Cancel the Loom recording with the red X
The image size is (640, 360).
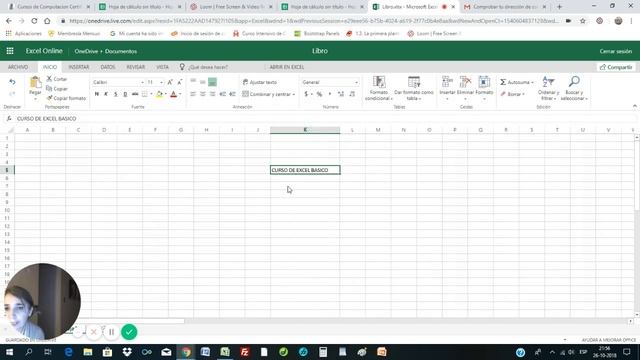click(x=93, y=332)
